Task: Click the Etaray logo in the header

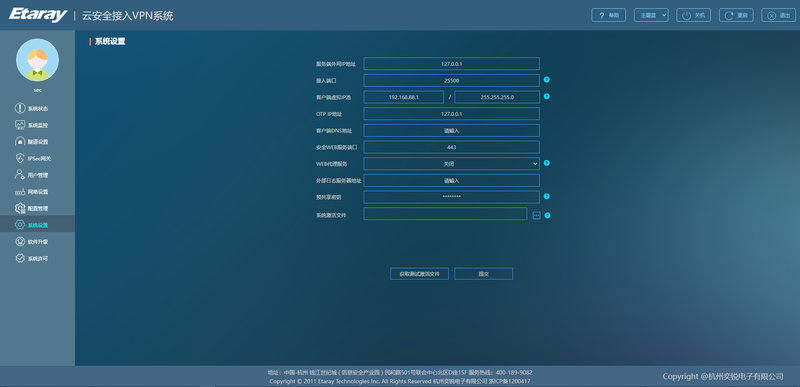Action: pyautogui.click(x=37, y=14)
